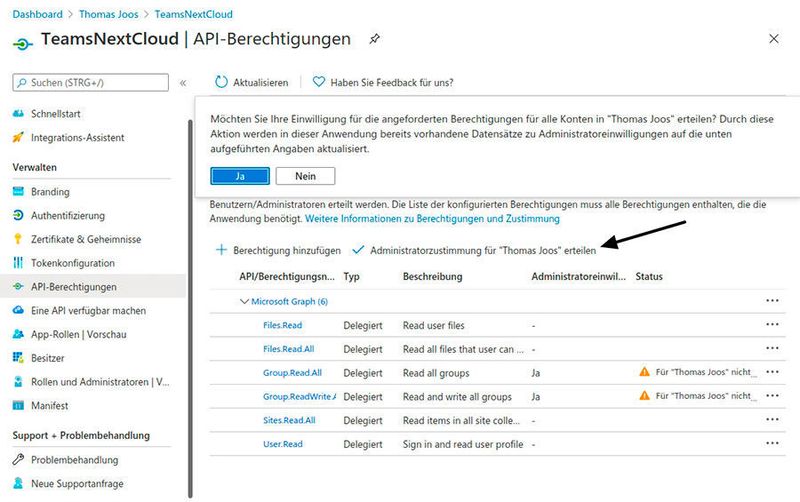Open more options for Group.Read.All row
This screenshot has width=800, height=502.
772,372
